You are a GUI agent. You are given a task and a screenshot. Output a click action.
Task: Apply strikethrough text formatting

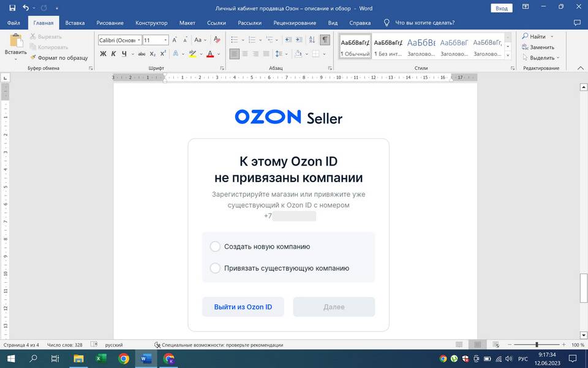click(141, 54)
